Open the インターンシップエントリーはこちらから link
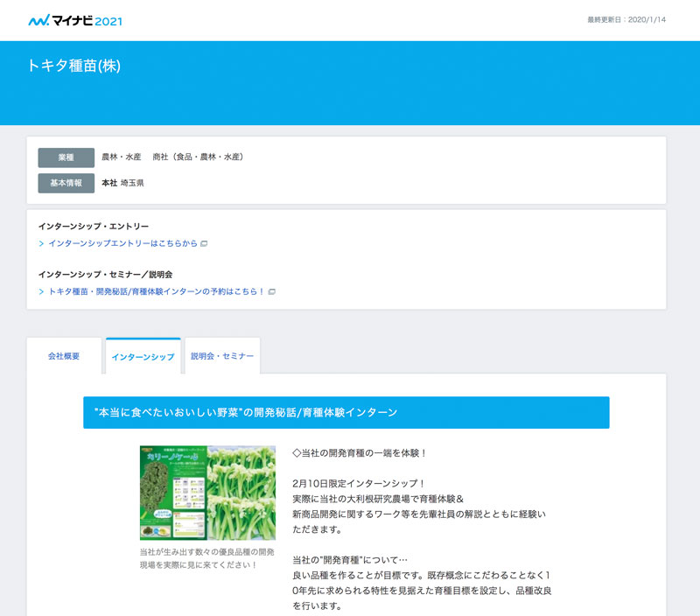The image size is (700, 616). [x=122, y=243]
